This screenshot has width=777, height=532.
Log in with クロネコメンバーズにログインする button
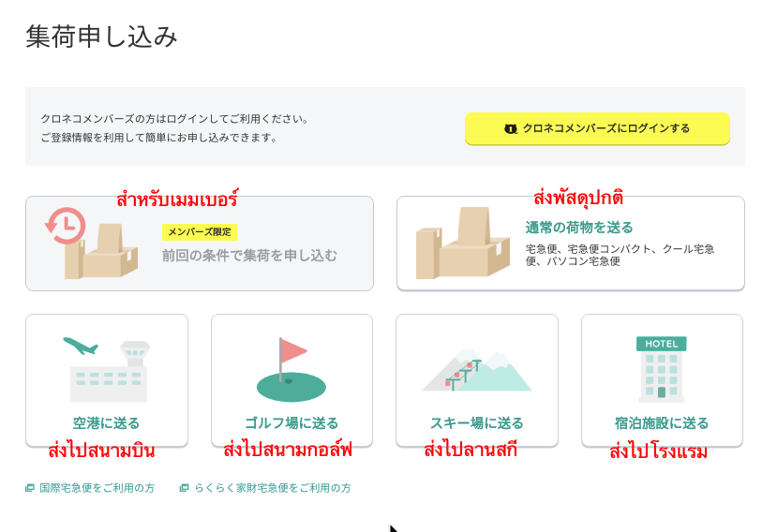pyautogui.click(x=597, y=129)
